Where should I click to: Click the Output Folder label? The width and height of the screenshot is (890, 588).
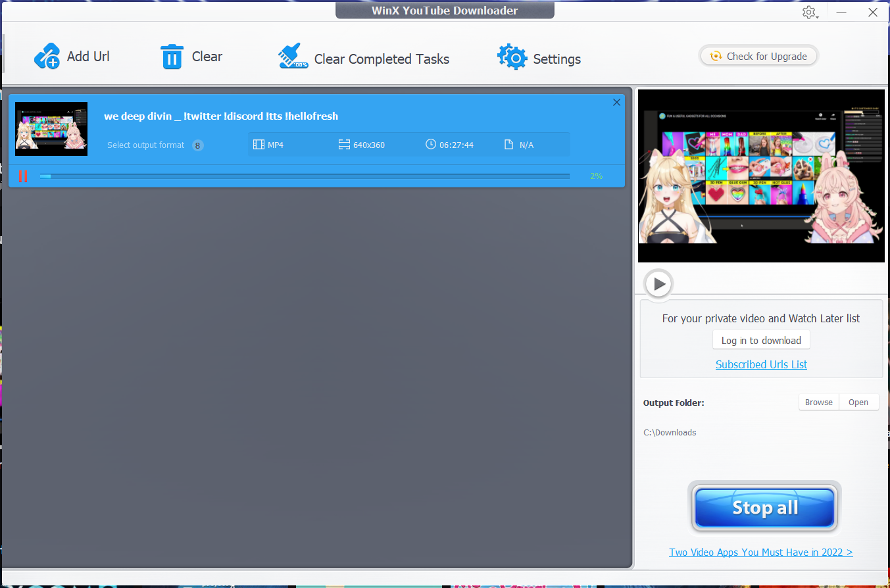(x=674, y=403)
